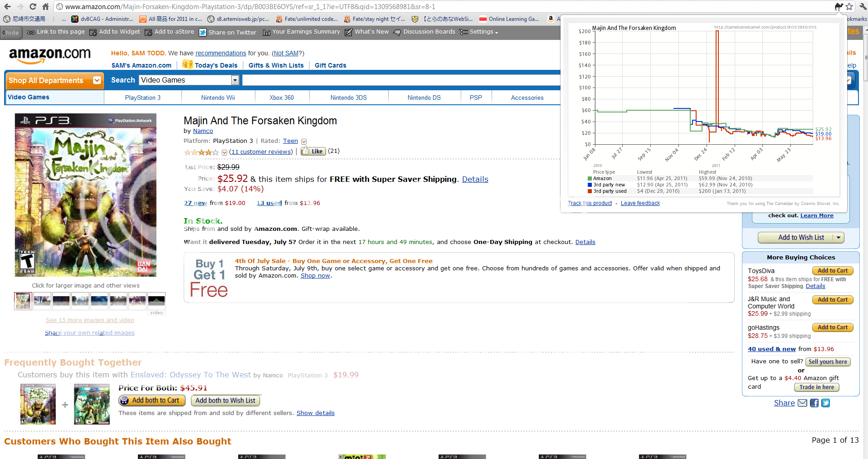The image size is (868, 459).
Task: Expand Shop All Departments menu
Action: [x=54, y=80]
